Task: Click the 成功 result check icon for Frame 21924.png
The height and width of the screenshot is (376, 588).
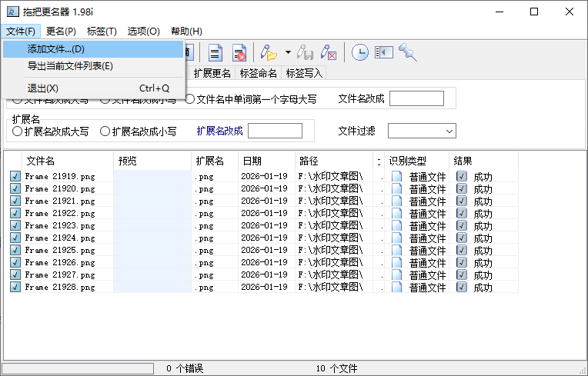Action: (462, 238)
